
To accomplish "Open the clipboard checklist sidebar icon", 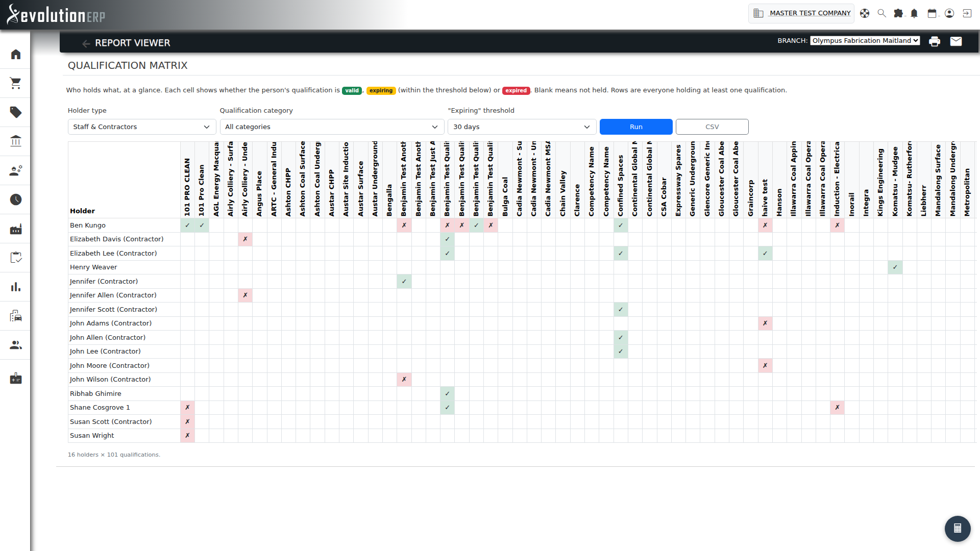I will pyautogui.click(x=16, y=258).
